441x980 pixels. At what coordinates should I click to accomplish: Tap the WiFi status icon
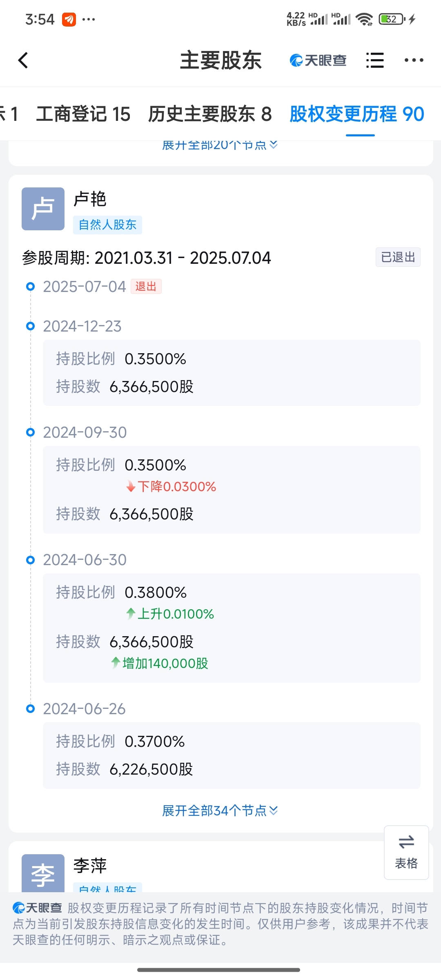(364, 19)
